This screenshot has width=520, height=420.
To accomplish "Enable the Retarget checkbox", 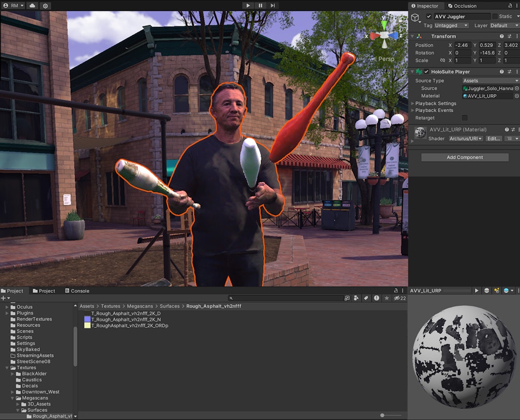I will (464, 117).
